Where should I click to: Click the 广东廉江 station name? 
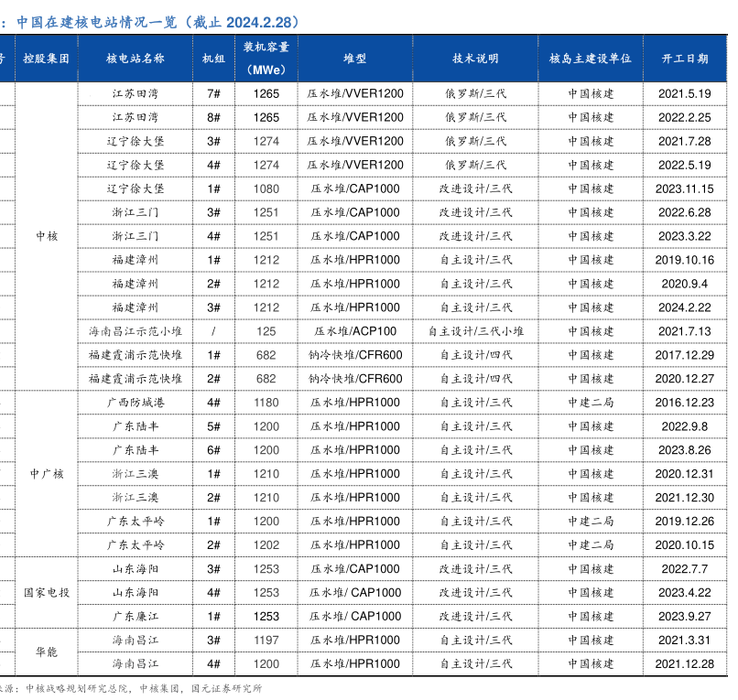136,616
